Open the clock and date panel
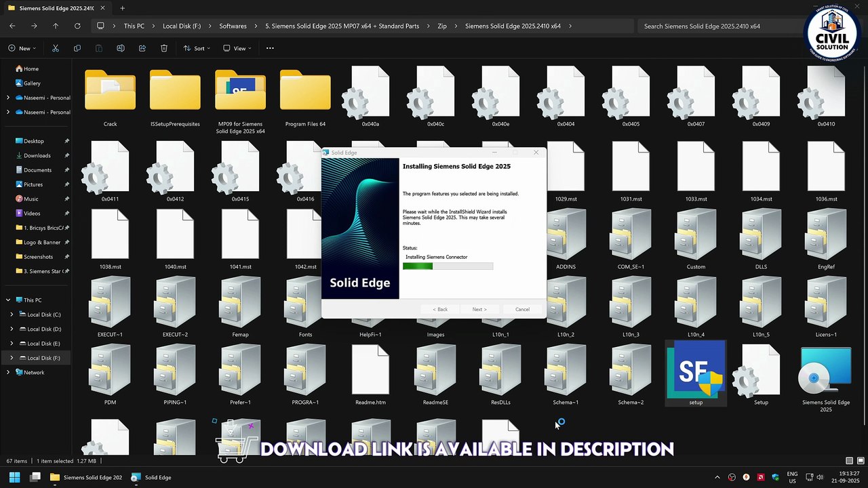The height and width of the screenshot is (488, 868). (846, 477)
